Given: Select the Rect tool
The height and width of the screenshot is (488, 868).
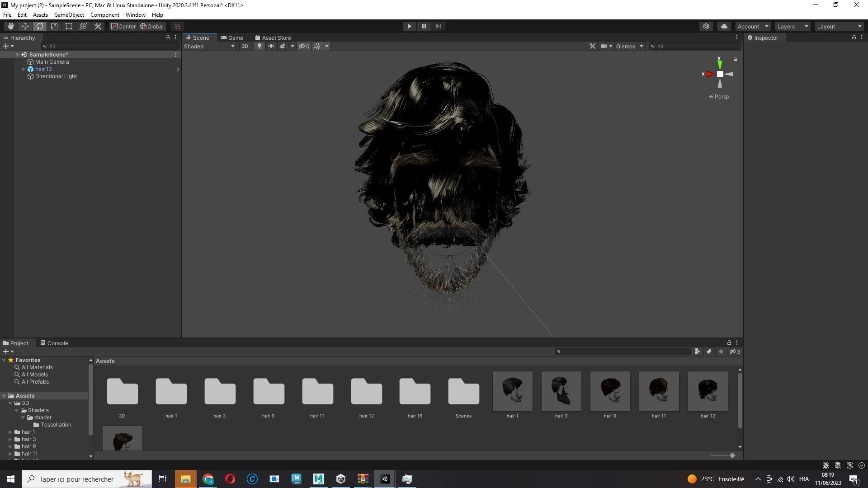Looking at the screenshot, I should [69, 26].
